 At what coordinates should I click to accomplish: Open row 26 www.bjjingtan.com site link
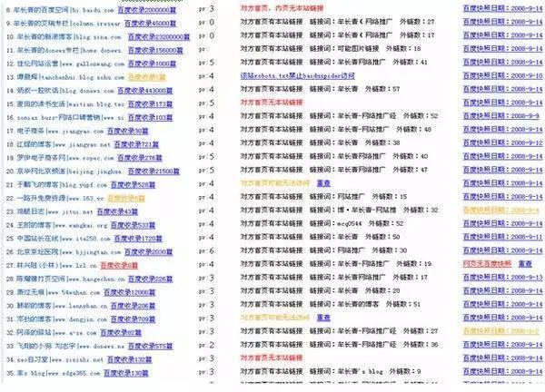tap(69, 252)
